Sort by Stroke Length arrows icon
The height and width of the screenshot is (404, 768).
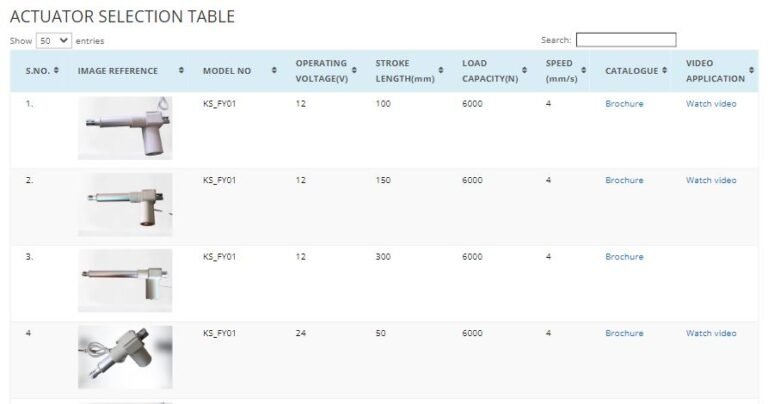(440, 71)
